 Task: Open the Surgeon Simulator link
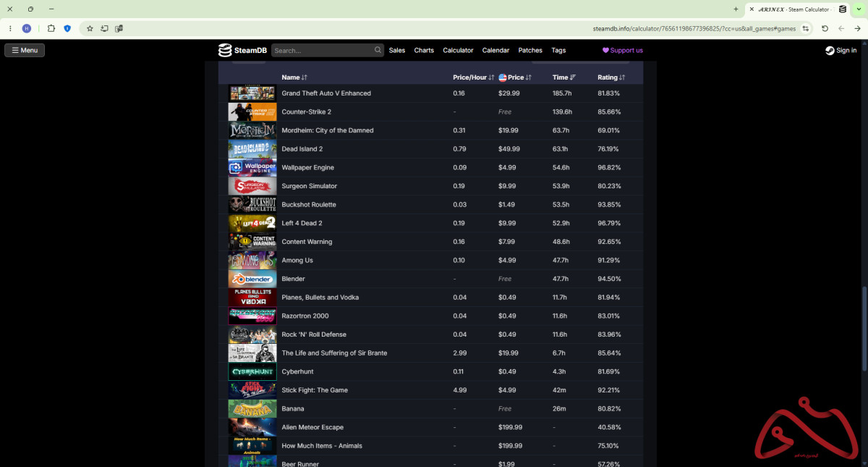pos(310,186)
